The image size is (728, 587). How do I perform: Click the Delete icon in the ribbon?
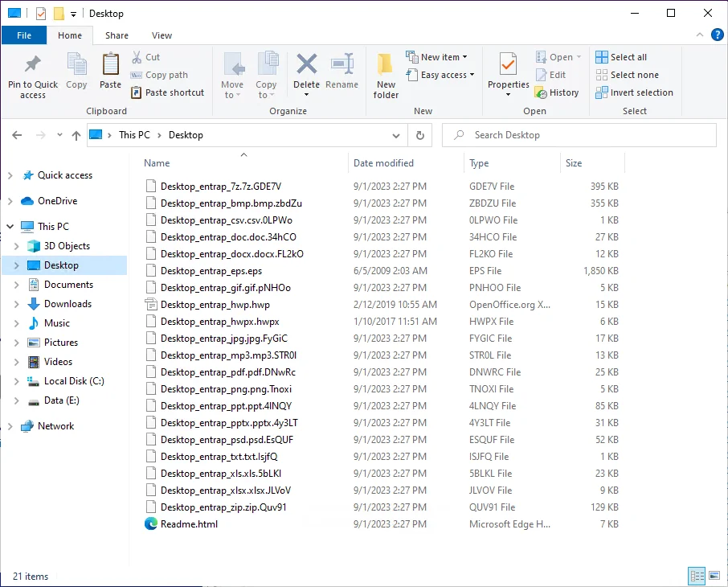point(306,66)
